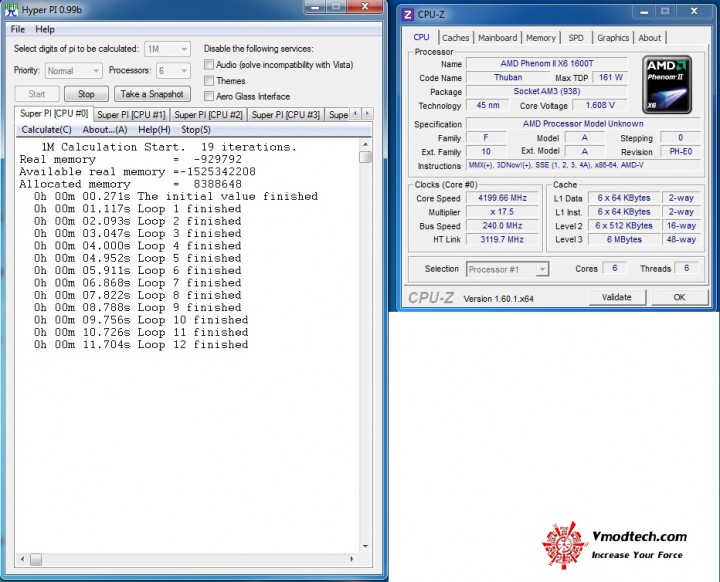The width and height of the screenshot is (720, 582).
Task: Click the Max TDP value 161 W
Action: point(610,77)
